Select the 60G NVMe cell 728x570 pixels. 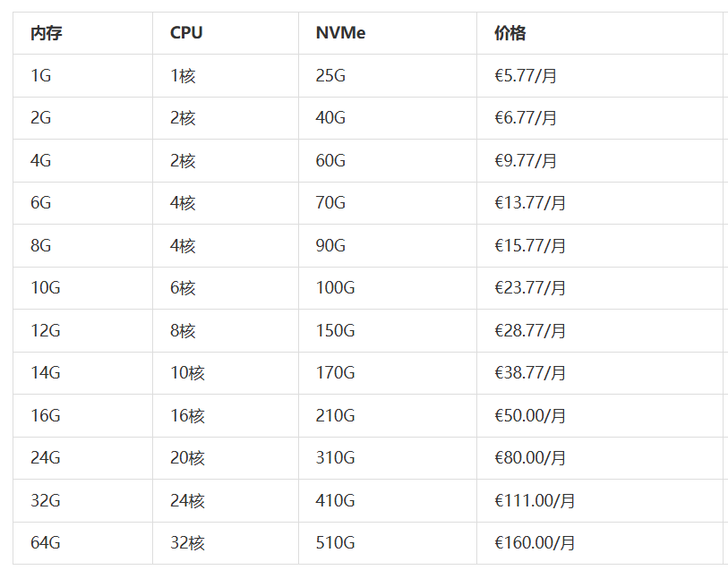(330, 161)
